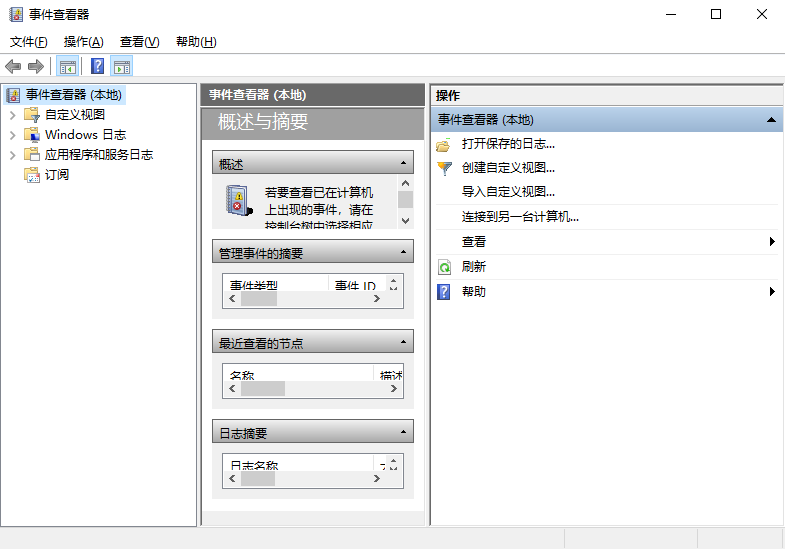
Task: Click 创建自定义视图... action
Action: 508,168
